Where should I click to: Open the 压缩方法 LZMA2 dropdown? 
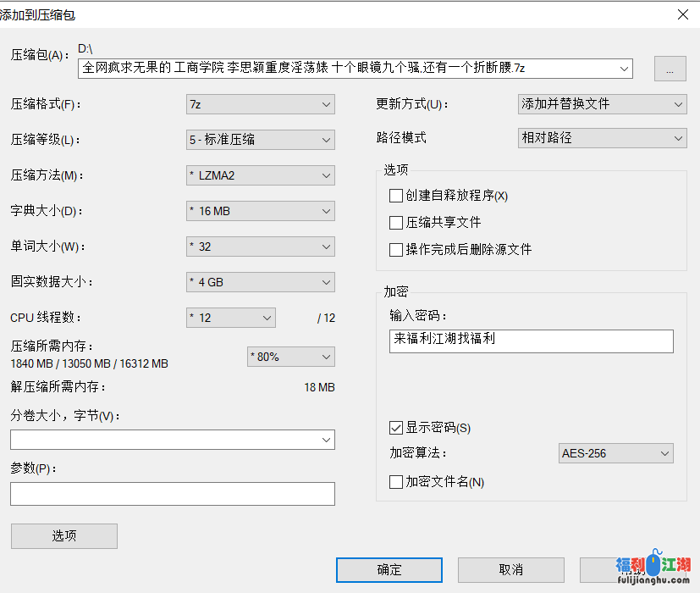coord(260,175)
